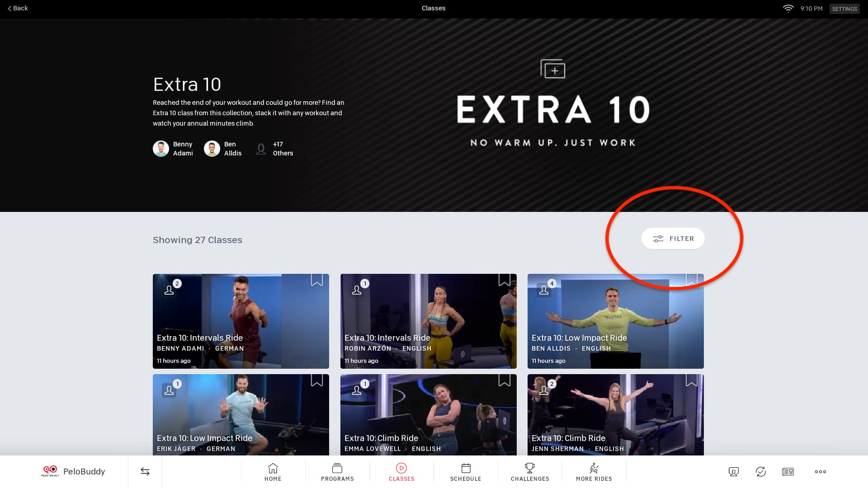868x488 pixels.
Task: Bookmark Benny Adami's Intervals Ride
Action: 317,280
